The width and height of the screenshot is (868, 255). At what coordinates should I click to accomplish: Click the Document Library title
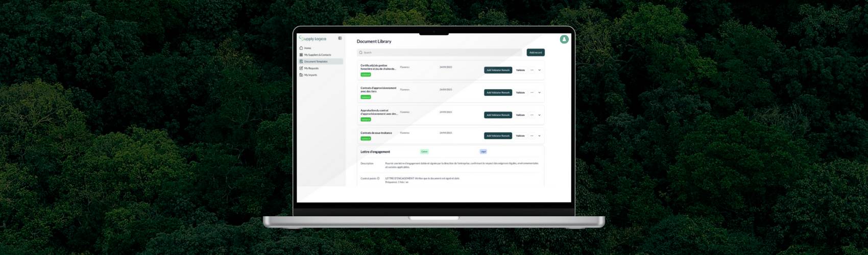pyautogui.click(x=374, y=41)
